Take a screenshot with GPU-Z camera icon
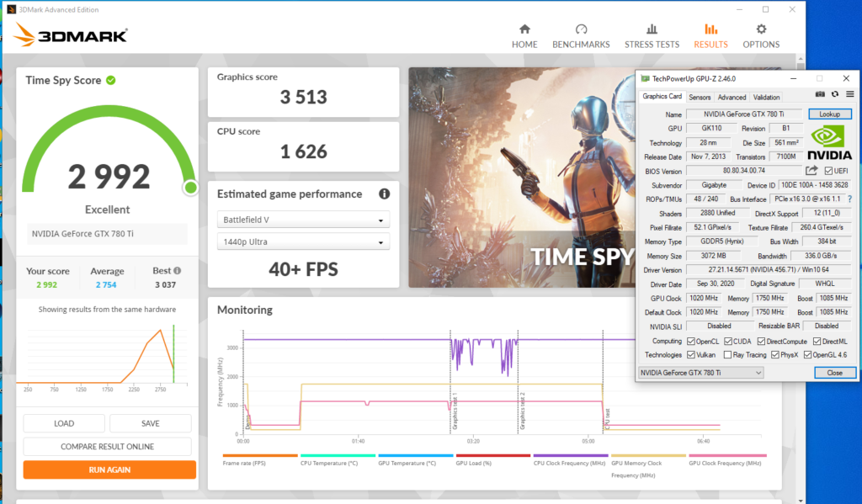862x504 pixels. click(x=820, y=94)
